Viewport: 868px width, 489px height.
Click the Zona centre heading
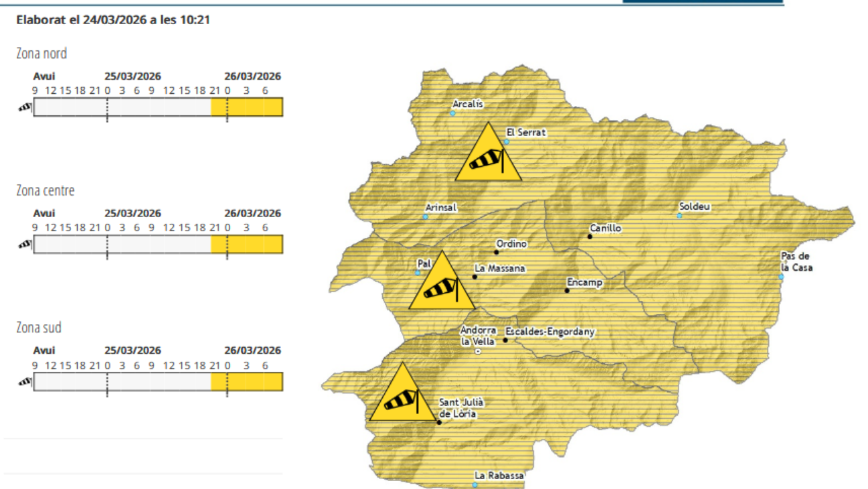[46, 191]
